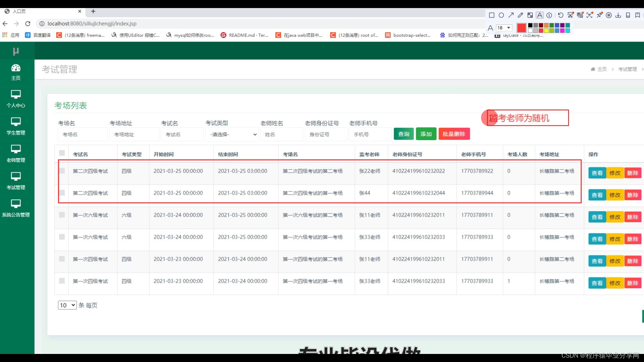The width and height of the screenshot is (644, 362).
Task: Click the 考试名 search input field
Action: click(182, 134)
